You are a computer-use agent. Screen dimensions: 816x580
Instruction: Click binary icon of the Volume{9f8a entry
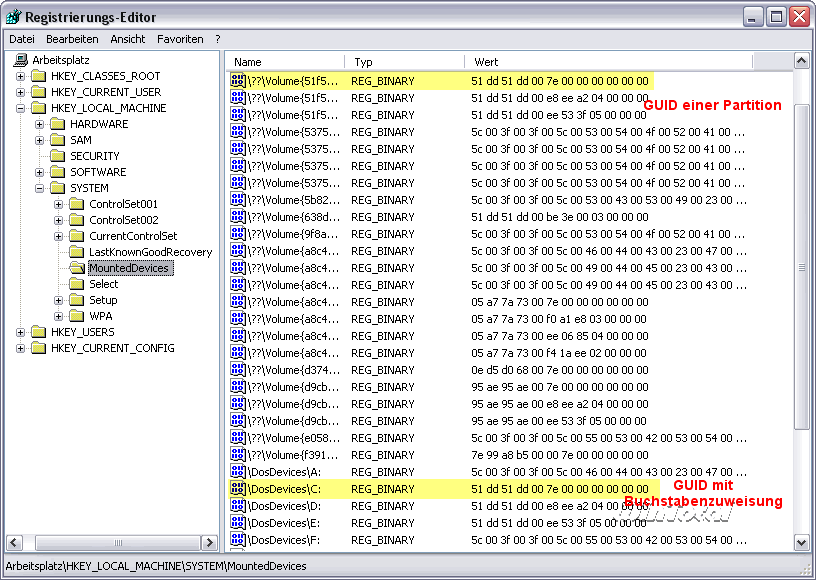point(238,234)
